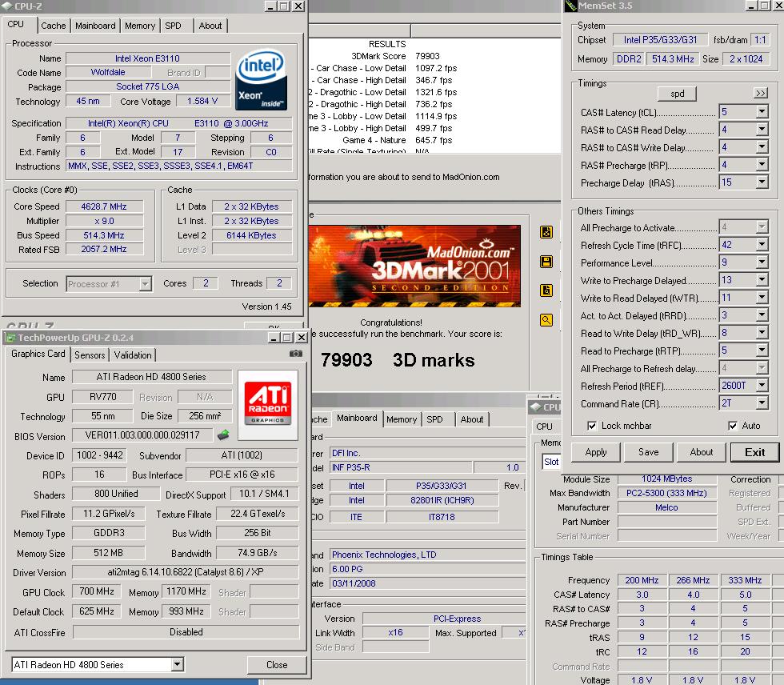Click the yellow magnifier icon
This screenshot has width=784, height=685.
[x=546, y=320]
